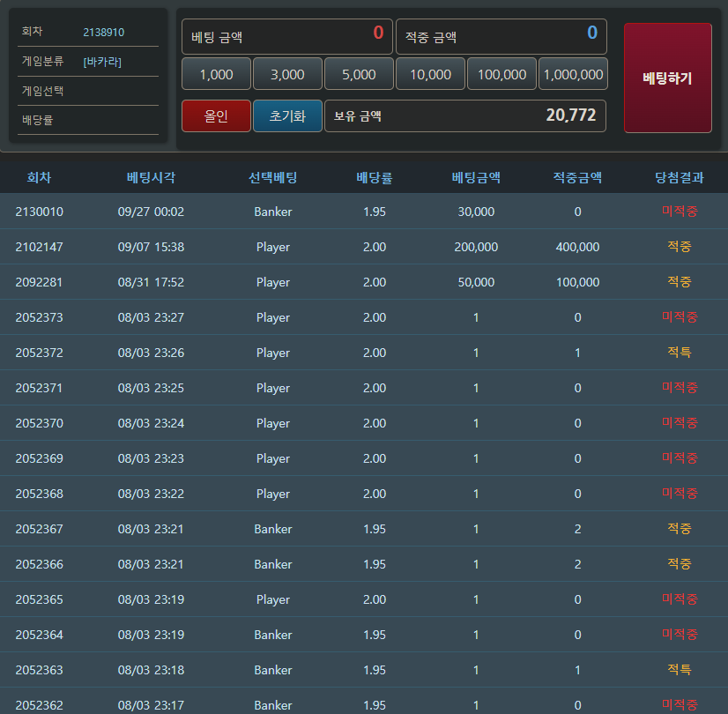728x714 pixels.
Task: Click the 미적중 result for round 2130010
Action: coord(680,212)
